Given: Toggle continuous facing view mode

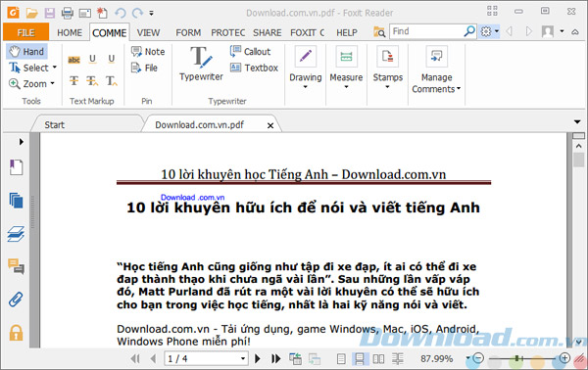Looking at the screenshot, I should tap(398, 359).
